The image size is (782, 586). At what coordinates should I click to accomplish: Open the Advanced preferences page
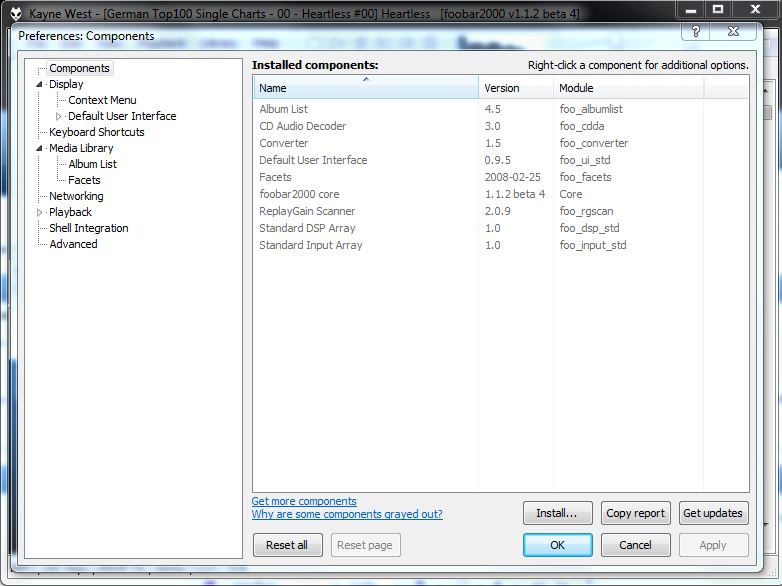(x=73, y=244)
